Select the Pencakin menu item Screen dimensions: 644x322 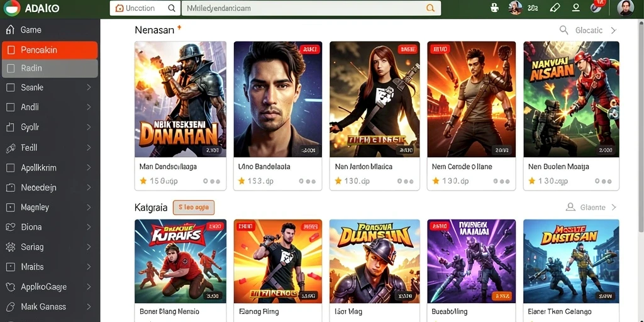pyautogui.click(x=50, y=50)
